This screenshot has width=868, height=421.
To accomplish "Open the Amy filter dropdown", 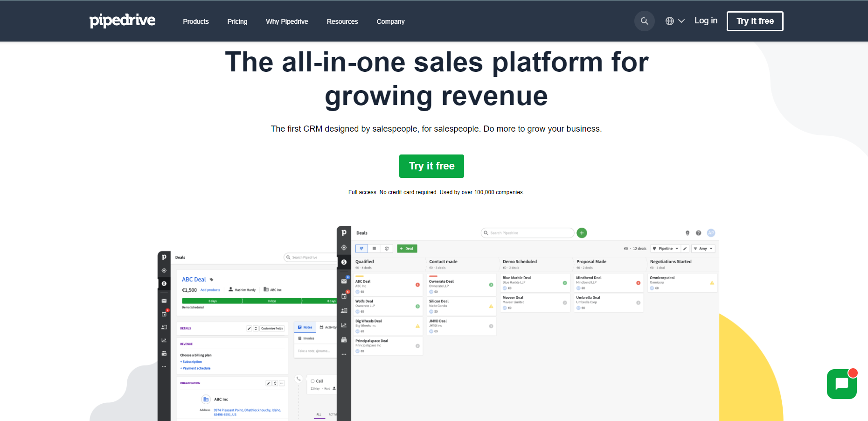I will pos(703,249).
